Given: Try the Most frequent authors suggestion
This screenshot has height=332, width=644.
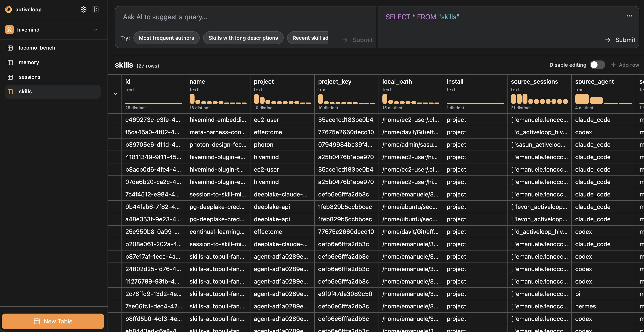Looking at the screenshot, I should 166,38.
